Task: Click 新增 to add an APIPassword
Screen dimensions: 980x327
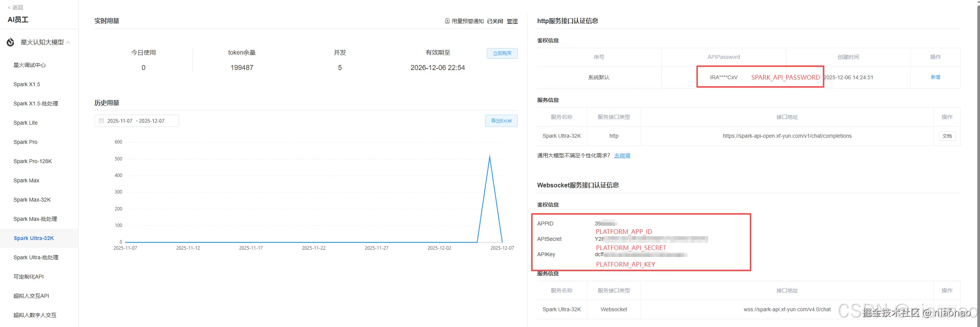Action: tap(935, 77)
